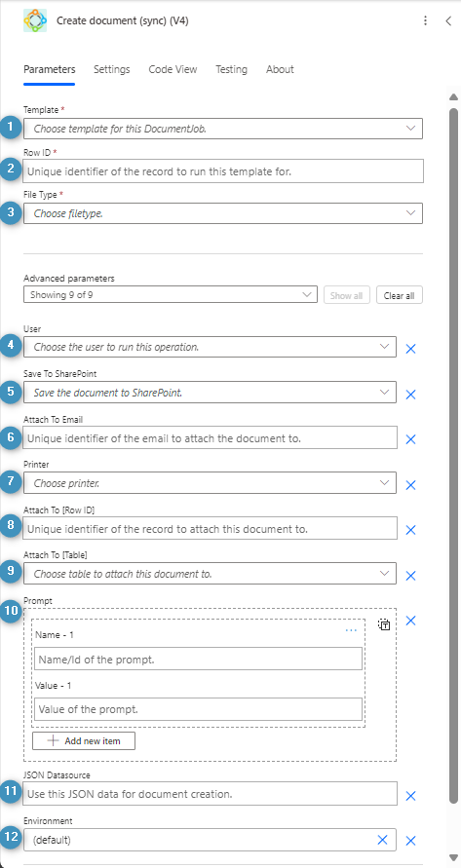Switch to the Settings tab
This screenshot has width=461, height=868.
[x=111, y=69]
